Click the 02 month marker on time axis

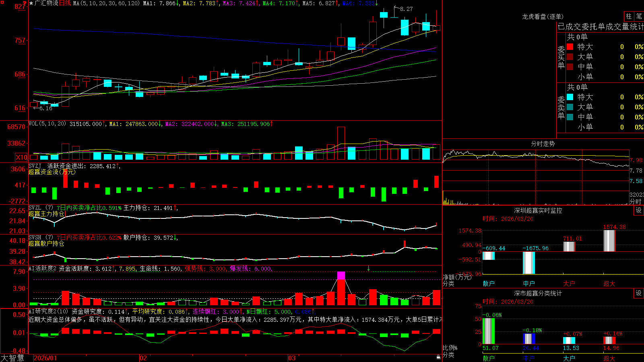(143, 358)
